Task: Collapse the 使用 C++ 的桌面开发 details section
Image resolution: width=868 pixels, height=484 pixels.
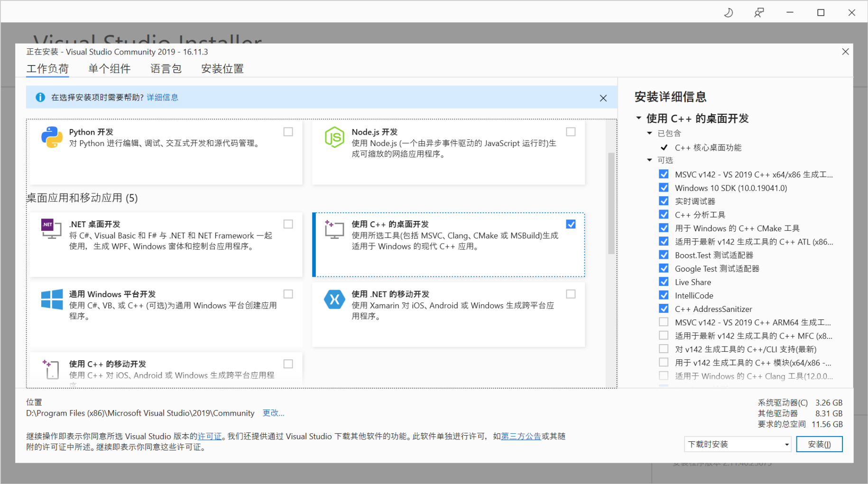Action: coord(638,118)
